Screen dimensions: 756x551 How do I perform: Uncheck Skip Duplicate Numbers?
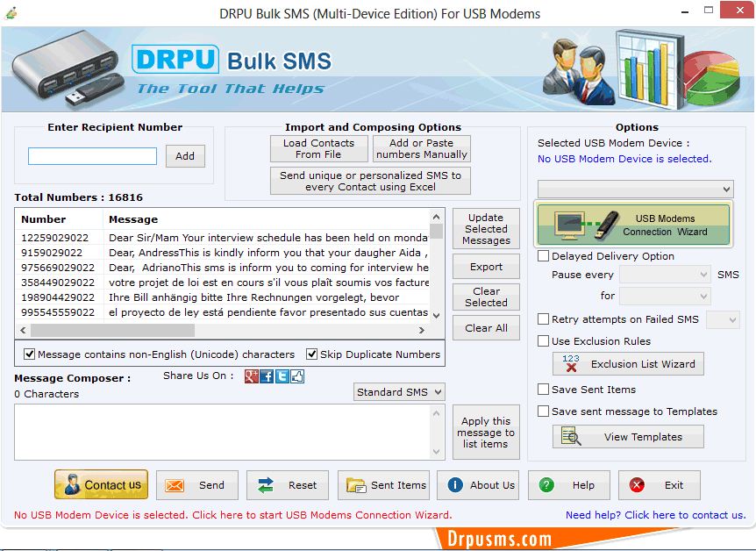tap(312, 354)
